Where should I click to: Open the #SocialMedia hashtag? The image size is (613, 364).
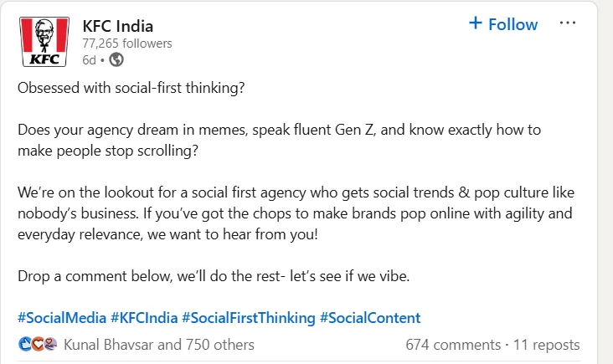click(x=62, y=318)
